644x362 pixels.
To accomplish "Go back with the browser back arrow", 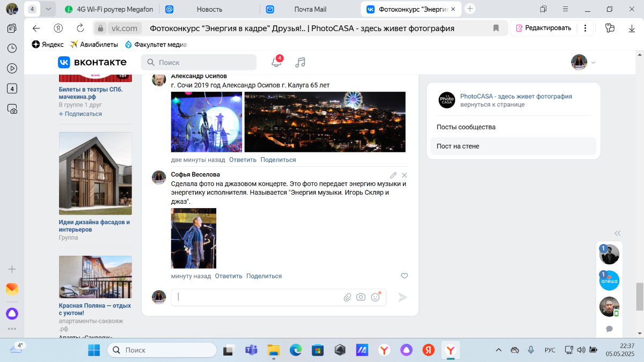I will point(36,28).
